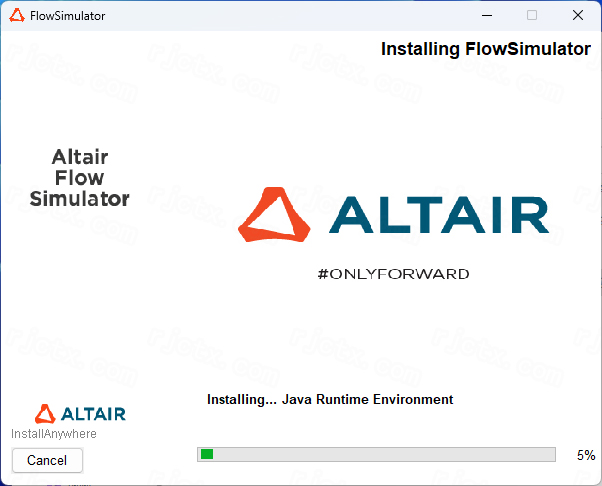Click the 5% progress text
The height and width of the screenshot is (486, 602).
tap(586, 455)
